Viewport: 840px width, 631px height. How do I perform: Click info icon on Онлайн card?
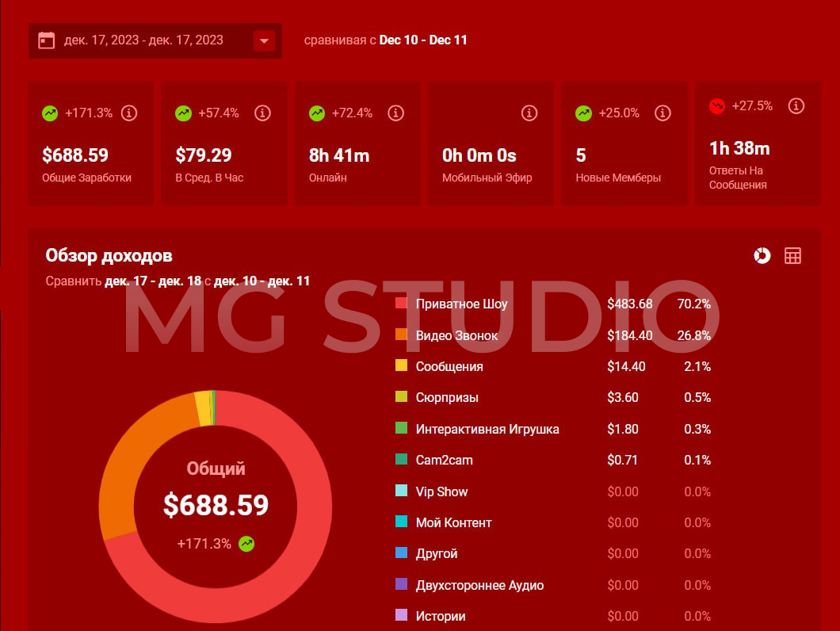click(x=395, y=113)
